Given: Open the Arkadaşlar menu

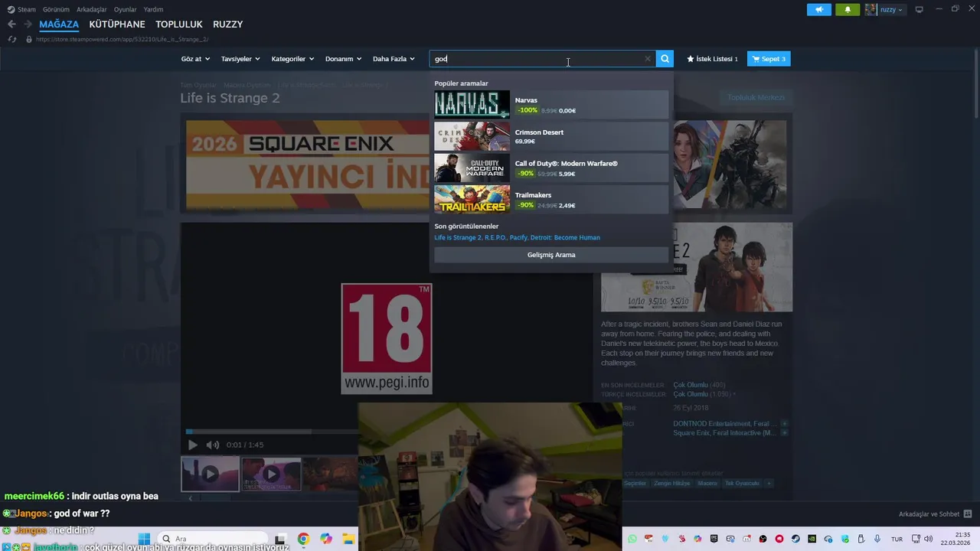Looking at the screenshot, I should [x=91, y=9].
